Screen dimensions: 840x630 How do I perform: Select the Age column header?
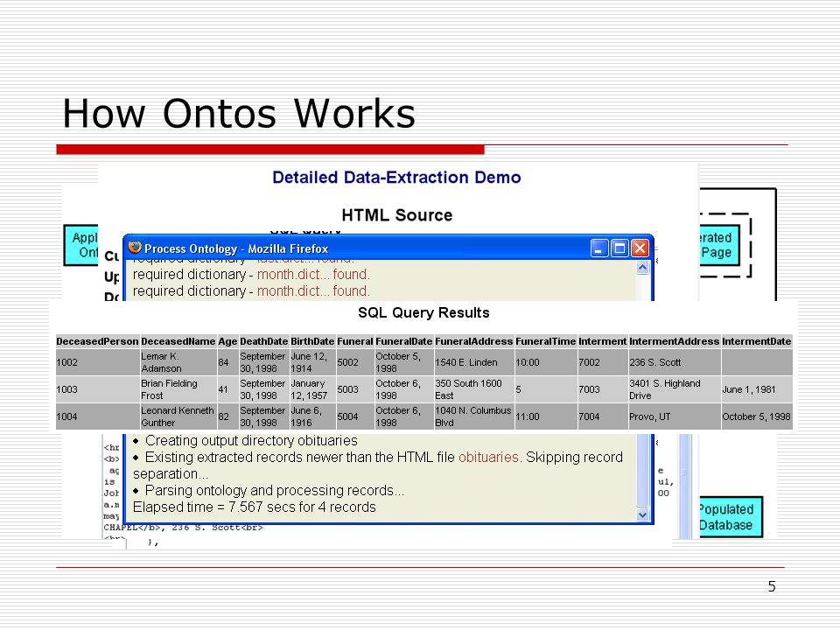pyautogui.click(x=227, y=341)
